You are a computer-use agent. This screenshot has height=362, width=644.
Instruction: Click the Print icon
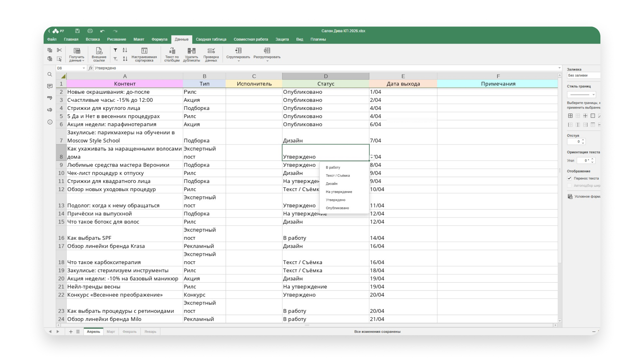[x=90, y=31]
